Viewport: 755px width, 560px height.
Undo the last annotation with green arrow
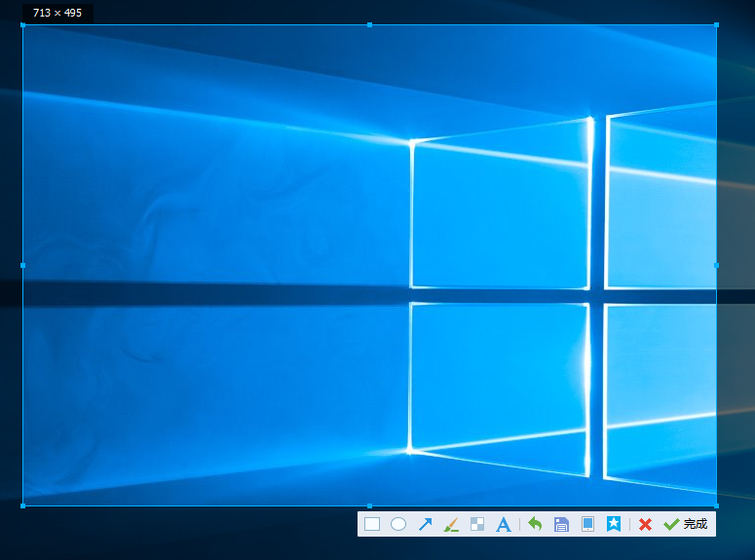[535, 524]
